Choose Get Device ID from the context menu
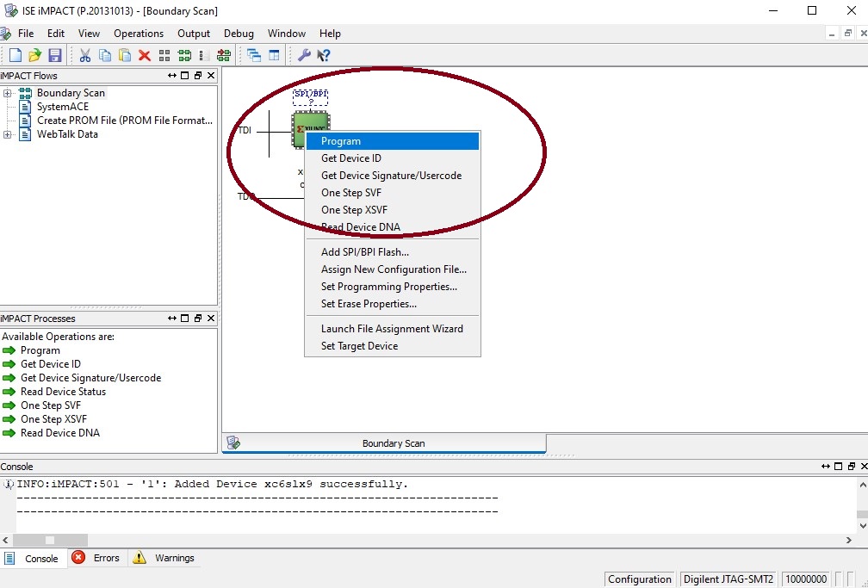This screenshot has width=868, height=588. click(x=393, y=158)
